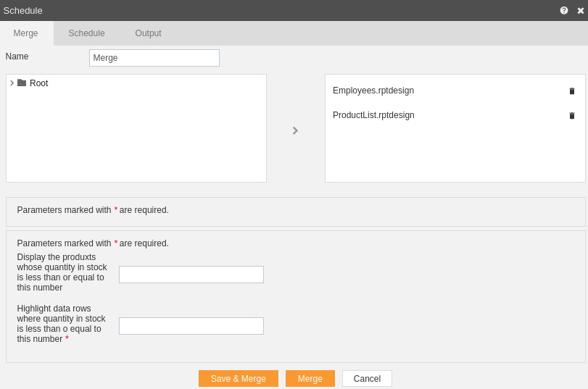This screenshot has width=588, height=389.
Task: Open the help question mark icon
Action: click(x=564, y=10)
